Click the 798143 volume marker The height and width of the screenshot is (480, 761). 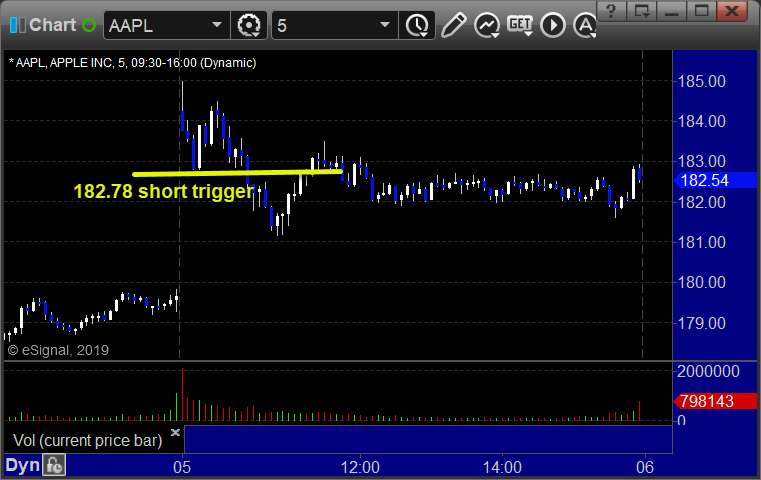click(x=715, y=401)
